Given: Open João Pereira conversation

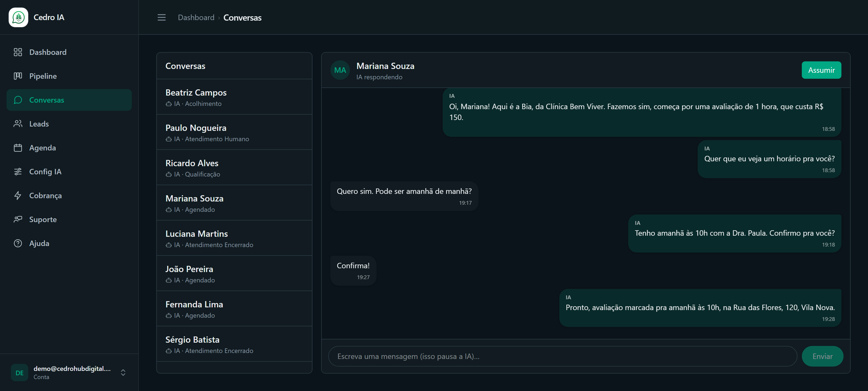Looking at the screenshot, I should click(x=234, y=274).
